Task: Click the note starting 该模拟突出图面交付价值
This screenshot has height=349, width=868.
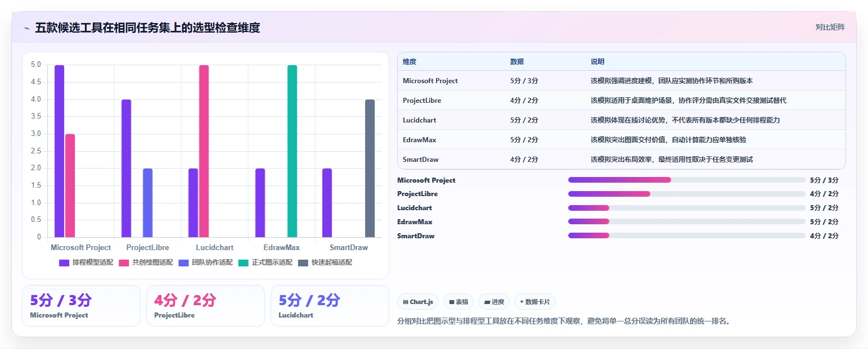Action: point(668,140)
